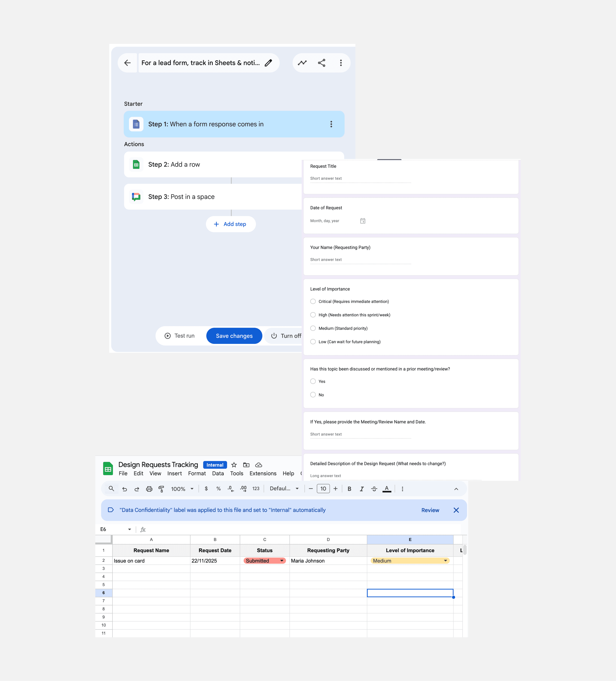616x681 pixels.
Task: Click the Print icon in the Sheets toolbar
Action: [149, 488]
